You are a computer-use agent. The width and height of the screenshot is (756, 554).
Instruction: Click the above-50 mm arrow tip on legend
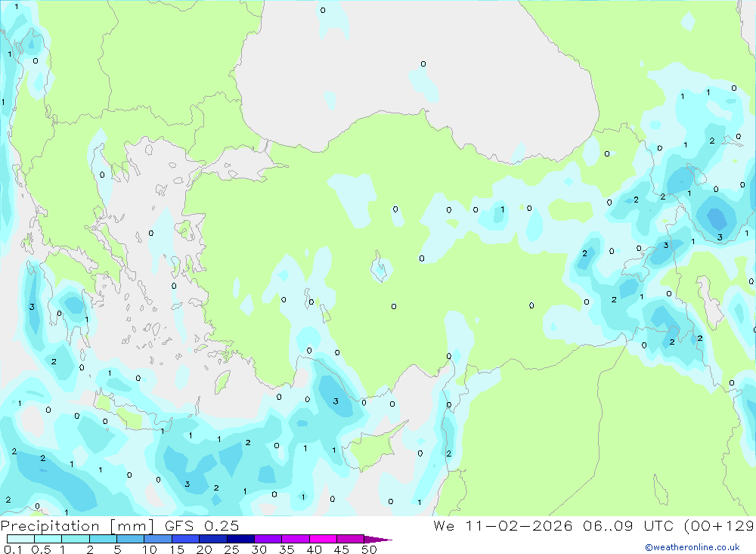[378, 539]
